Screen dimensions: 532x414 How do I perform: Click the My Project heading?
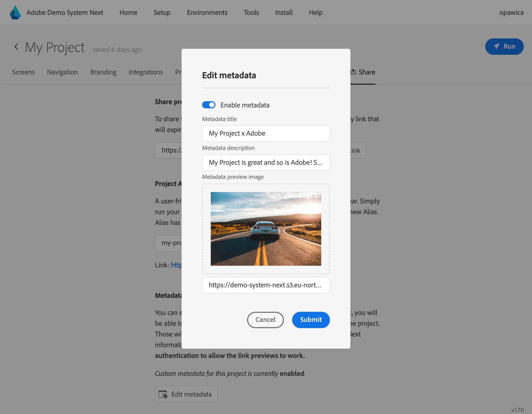[55, 47]
